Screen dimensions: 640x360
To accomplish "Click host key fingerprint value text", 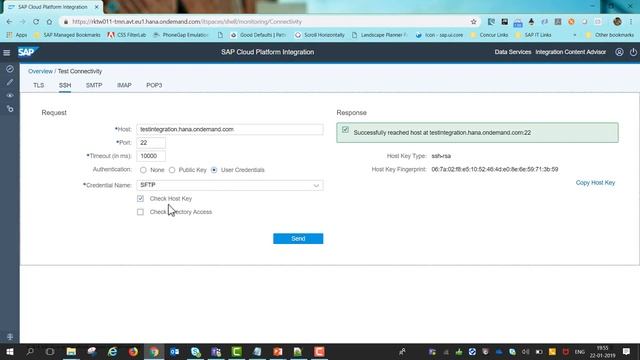I will 495,169.
